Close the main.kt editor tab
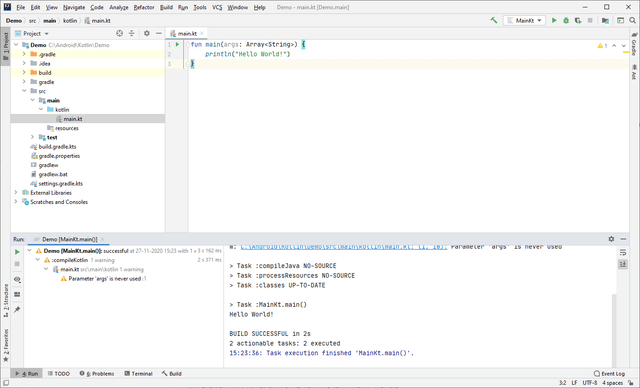 pos(202,33)
